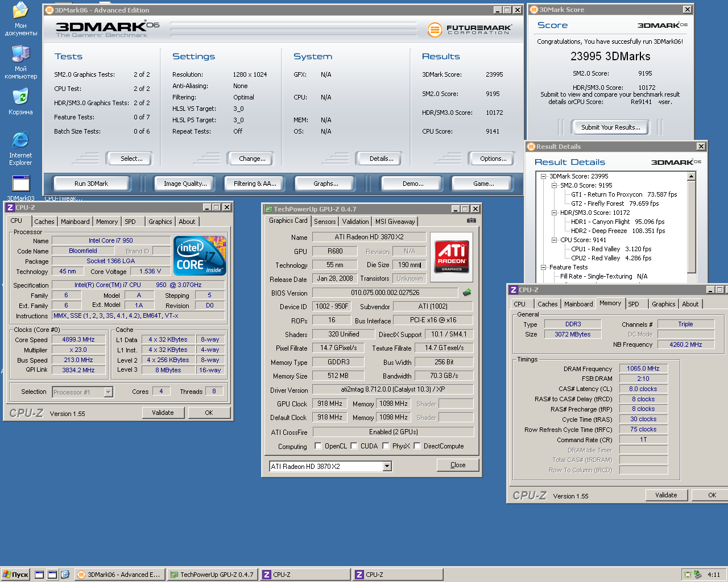Click the Internet Explorer quick launch icon

(x=65, y=575)
